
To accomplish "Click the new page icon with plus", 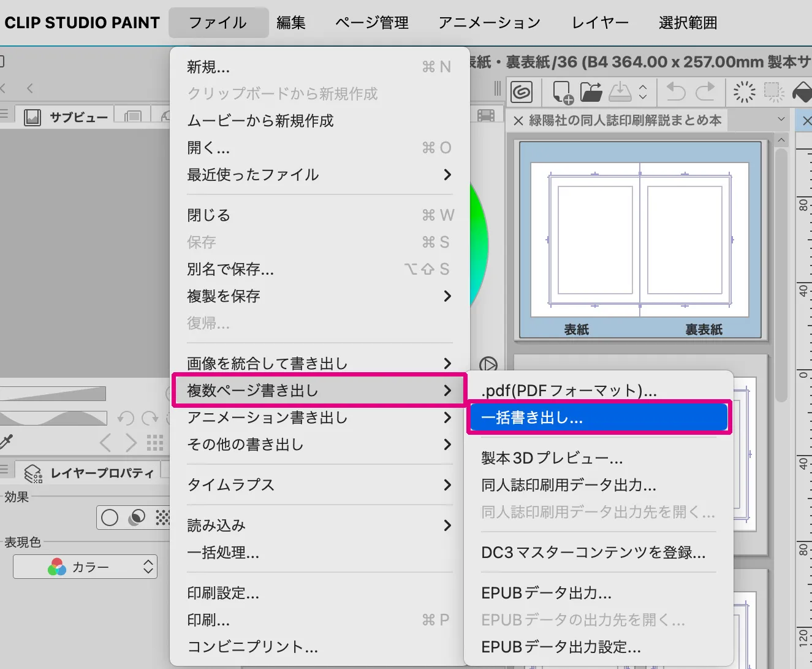I will [x=563, y=92].
